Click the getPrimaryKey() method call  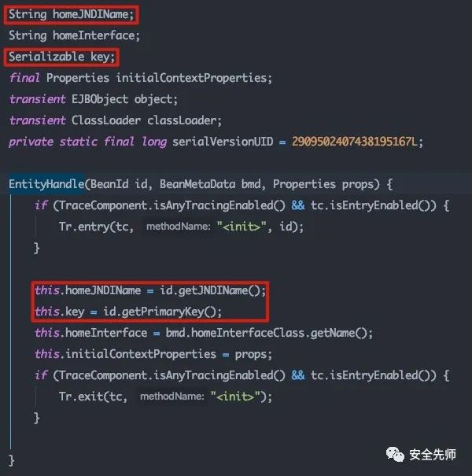point(162,312)
